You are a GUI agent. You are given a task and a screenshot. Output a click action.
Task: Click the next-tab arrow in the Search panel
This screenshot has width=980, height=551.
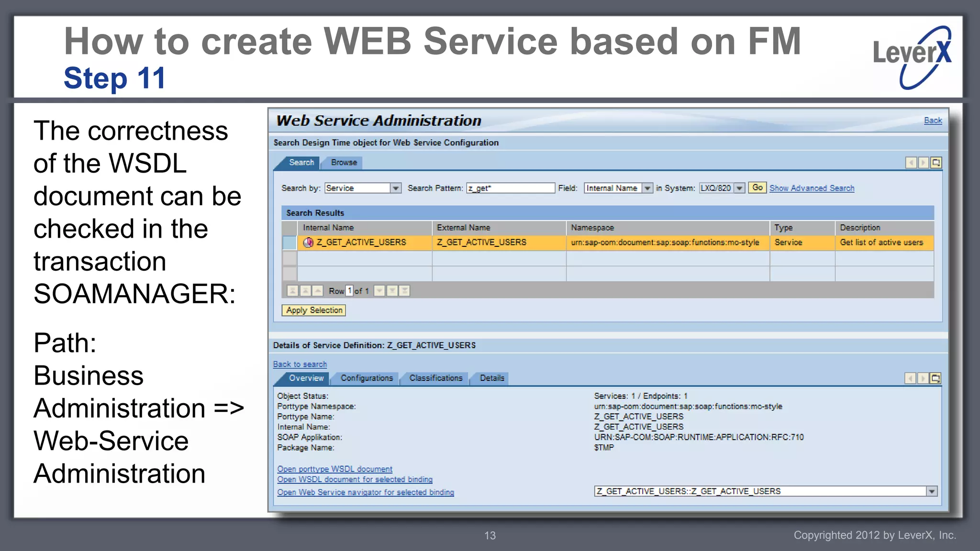pos(924,163)
